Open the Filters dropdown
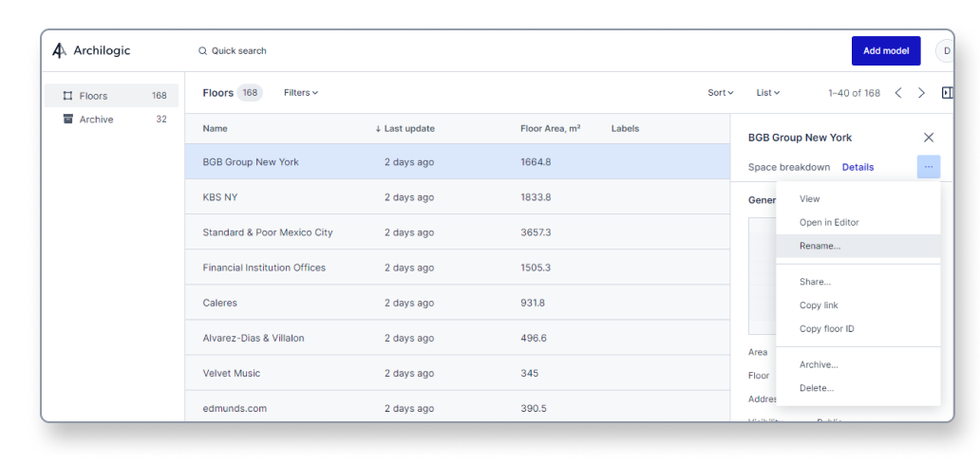The height and width of the screenshot is (463, 980). point(301,92)
